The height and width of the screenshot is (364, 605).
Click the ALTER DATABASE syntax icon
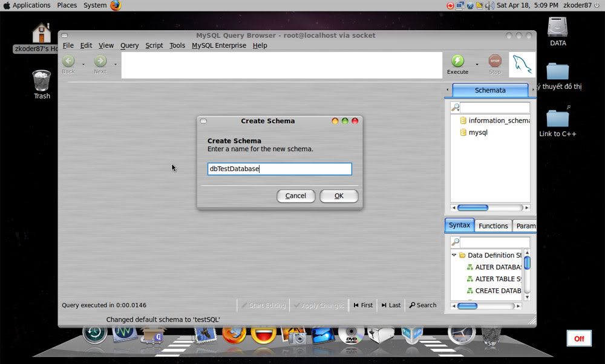tap(470, 267)
